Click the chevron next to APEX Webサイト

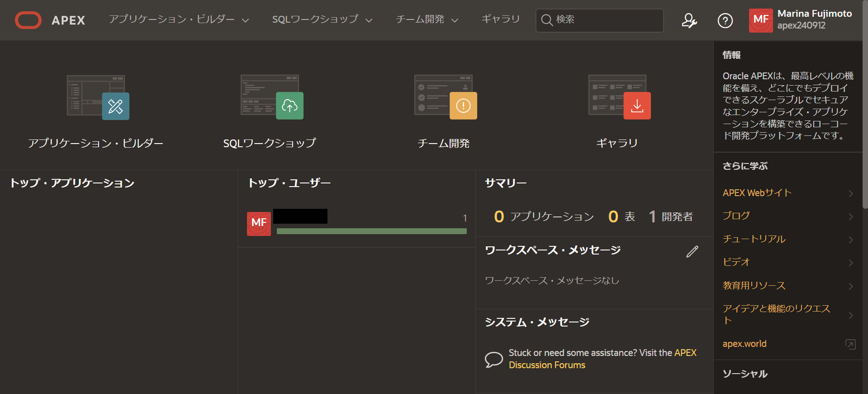[x=850, y=193]
